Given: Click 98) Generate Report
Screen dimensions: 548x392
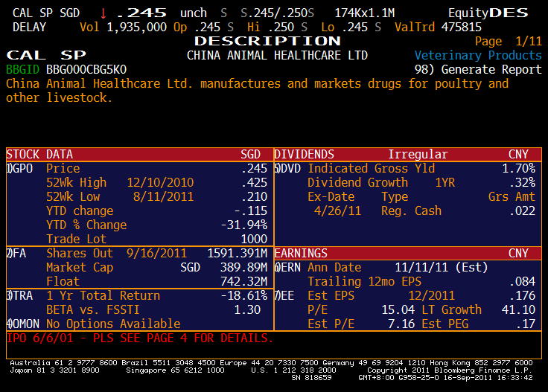Looking at the screenshot, I should coord(478,69).
